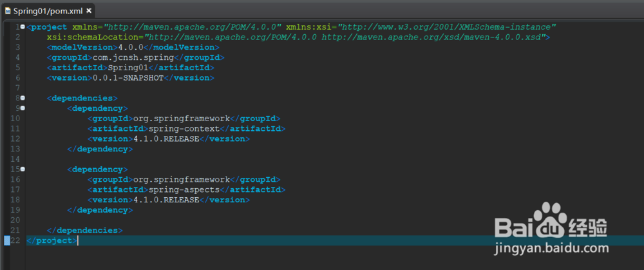
Task: Open the jingyan.baidu.com link
Action: coord(551,248)
